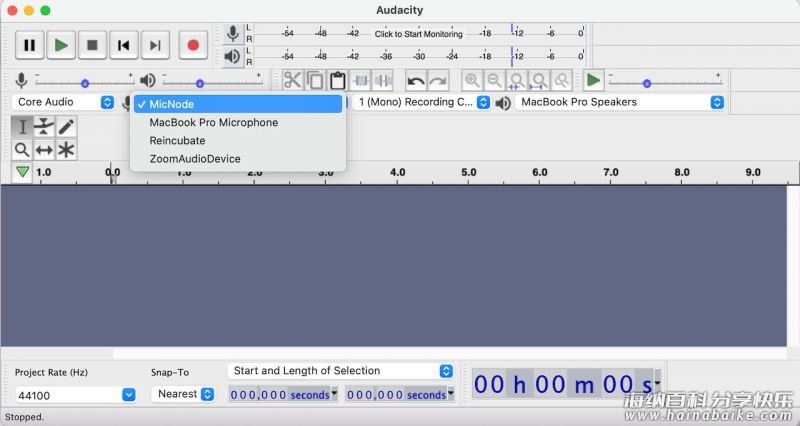The height and width of the screenshot is (426, 800).
Task: Redo the last undone action
Action: (x=438, y=81)
